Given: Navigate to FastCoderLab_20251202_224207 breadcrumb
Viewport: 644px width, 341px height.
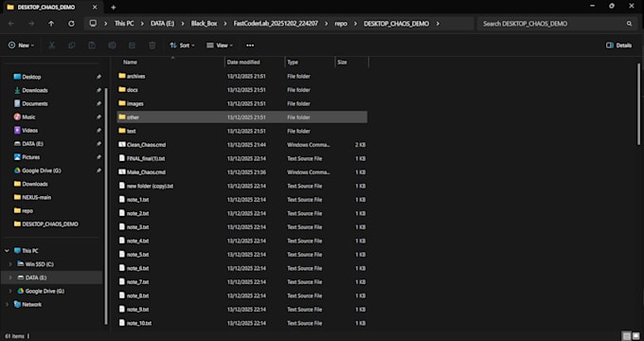Looking at the screenshot, I should tap(276, 24).
